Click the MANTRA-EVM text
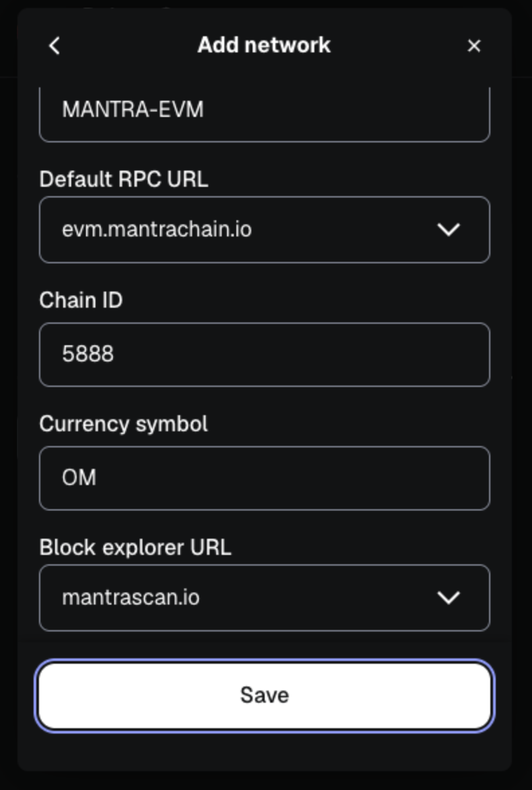This screenshot has height=790, width=532. pyautogui.click(x=132, y=109)
